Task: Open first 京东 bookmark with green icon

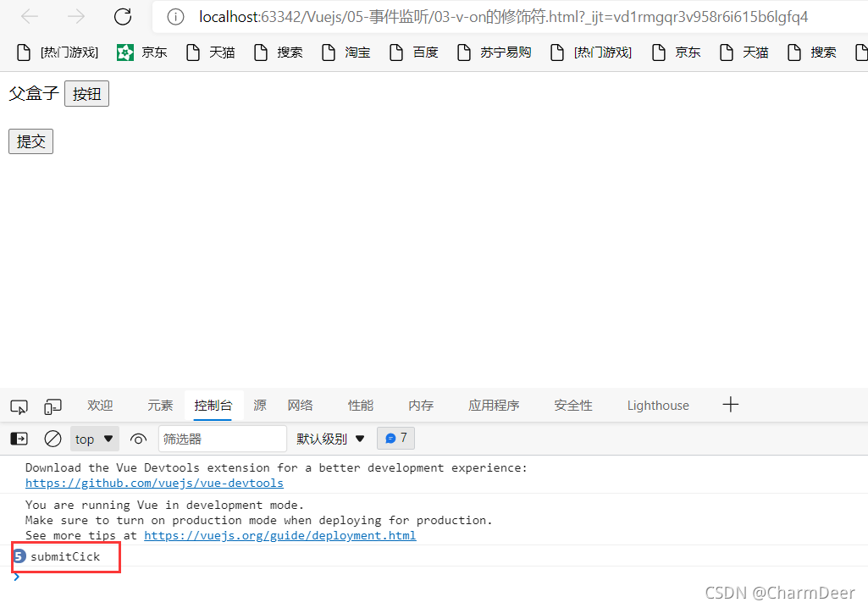Action: click(x=141, y=53)
